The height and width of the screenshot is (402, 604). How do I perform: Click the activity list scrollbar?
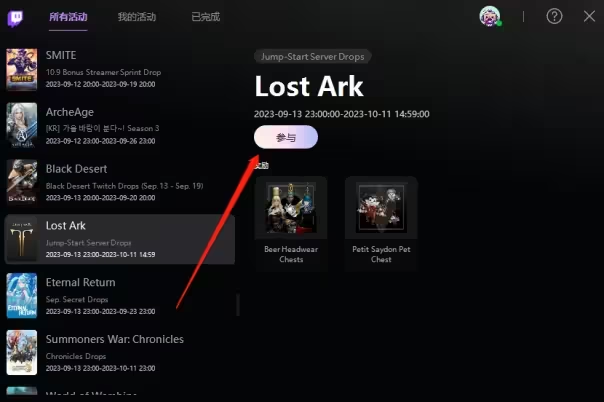coord(238,305)
